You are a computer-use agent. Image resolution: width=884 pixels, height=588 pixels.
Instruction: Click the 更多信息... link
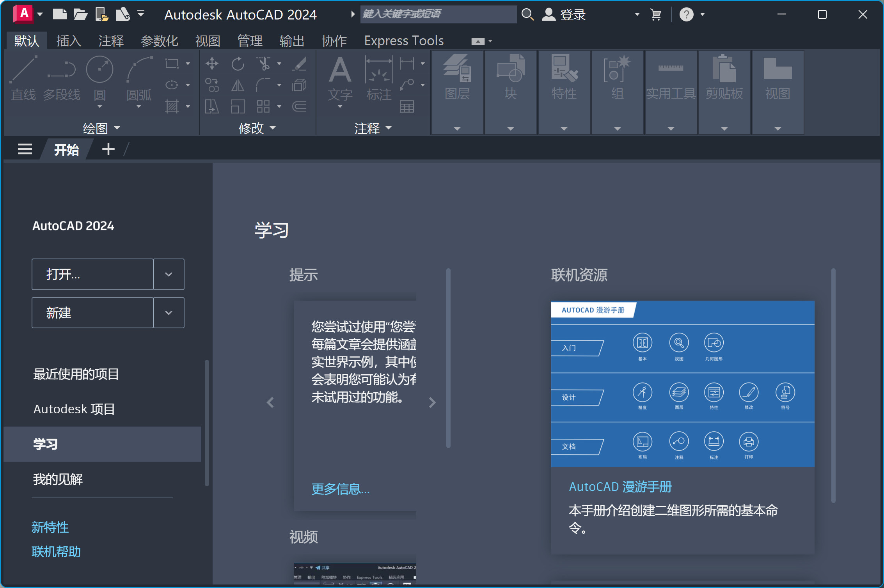click(340, 489)
